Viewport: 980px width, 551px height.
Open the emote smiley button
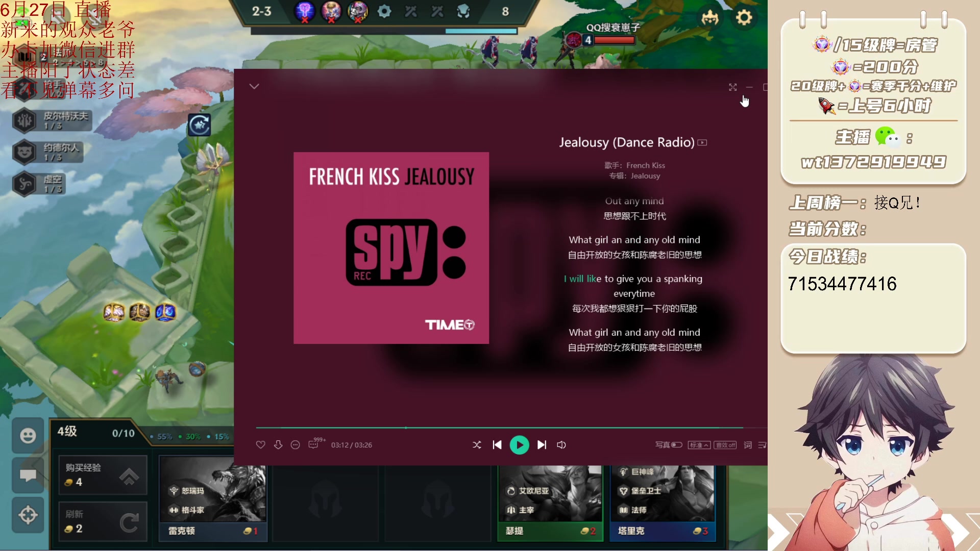pyautogui.click(x=28, y=436)
